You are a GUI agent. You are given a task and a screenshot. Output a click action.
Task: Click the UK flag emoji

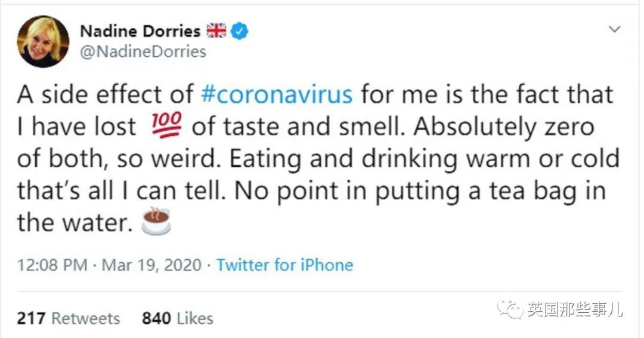(215, 31)
